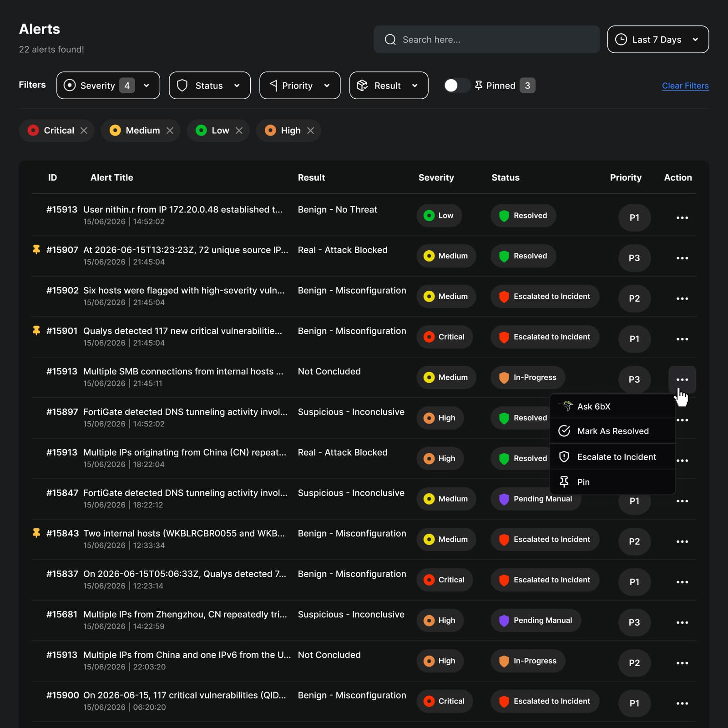Remove the Low severity filter chip

(x=239, y=131)
